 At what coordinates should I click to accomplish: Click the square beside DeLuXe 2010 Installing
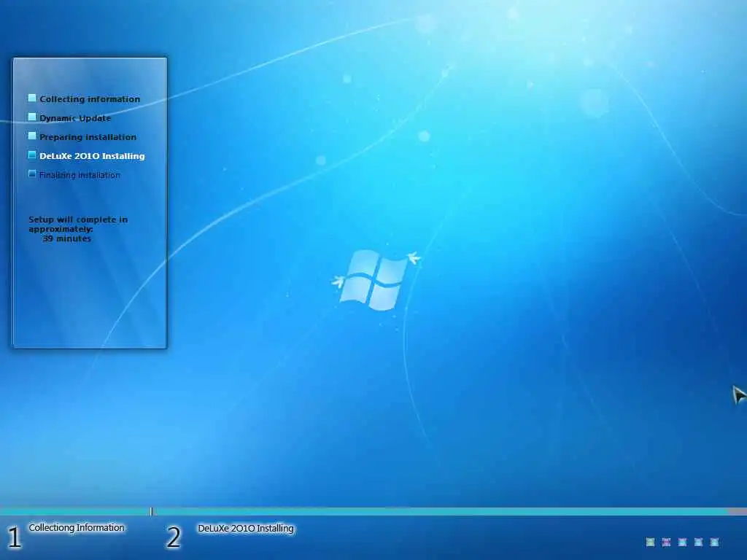pyautogui.click(x=32, y=155)
